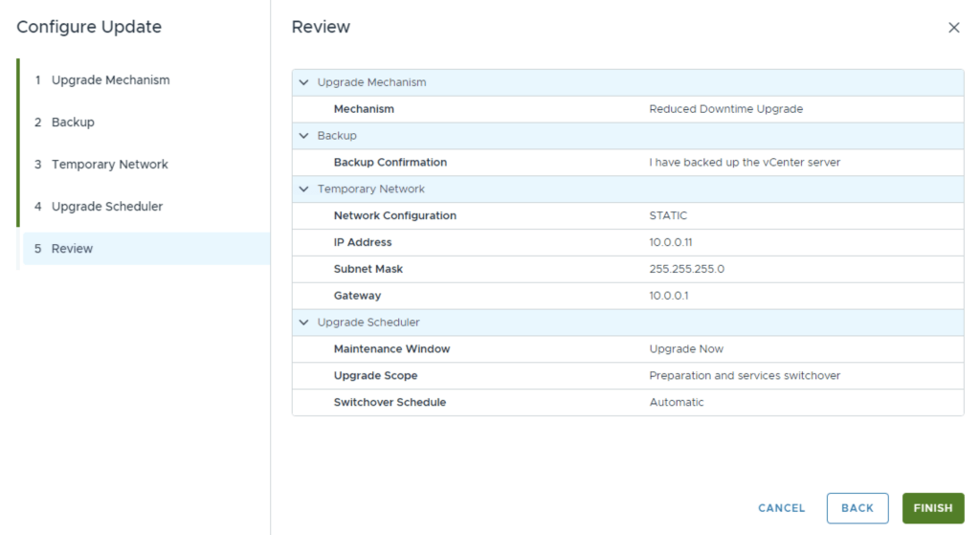Click the Gateway value 10.0.0.1
Viewport: 980px width, 535px height.
668,296
